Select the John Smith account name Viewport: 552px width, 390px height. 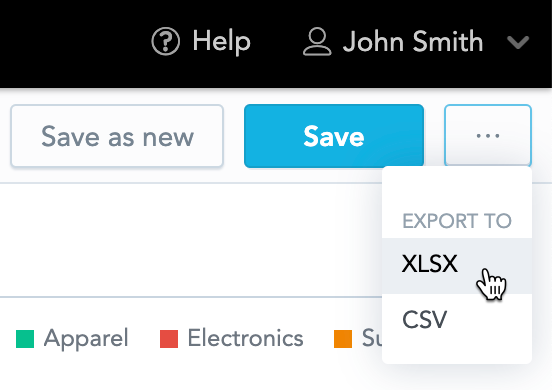pos(413,42)
